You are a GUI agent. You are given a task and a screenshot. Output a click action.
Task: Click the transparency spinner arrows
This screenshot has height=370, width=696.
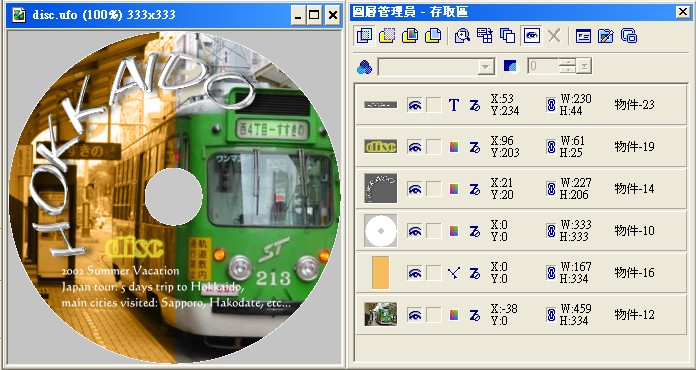click(x=567, y=67)
